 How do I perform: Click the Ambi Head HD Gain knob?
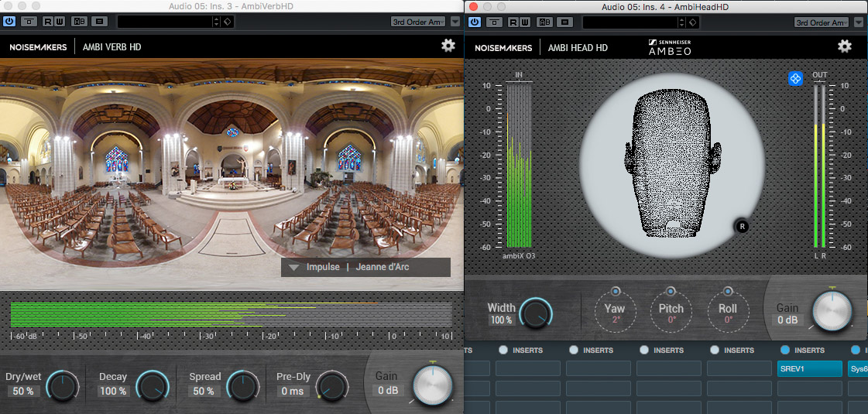tap(832, 310)
